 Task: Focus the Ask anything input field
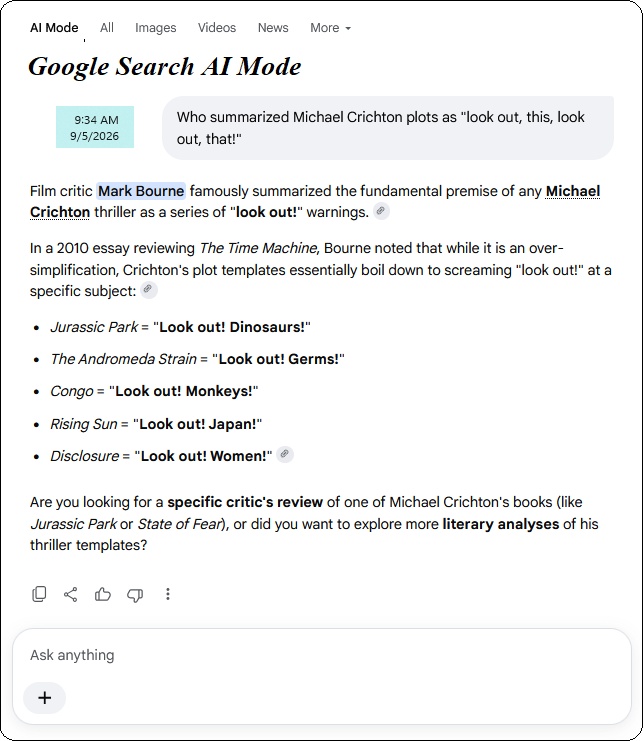click(x=322, y=655)
